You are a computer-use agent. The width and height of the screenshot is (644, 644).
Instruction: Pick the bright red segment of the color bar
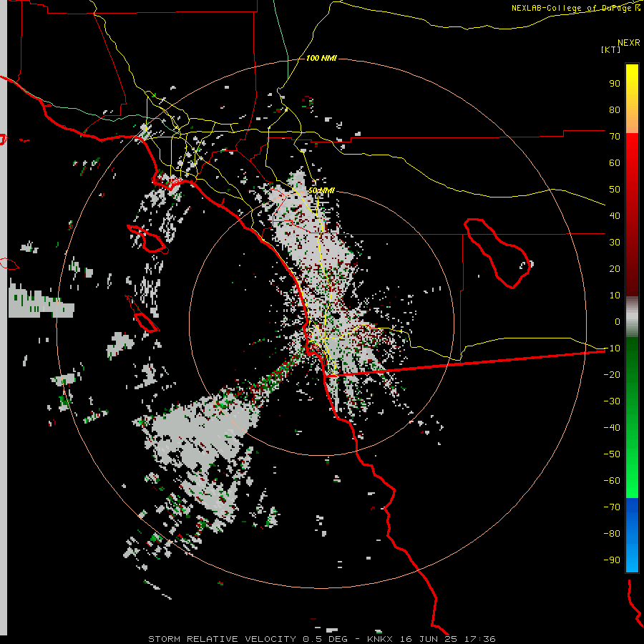click(632, 156)
